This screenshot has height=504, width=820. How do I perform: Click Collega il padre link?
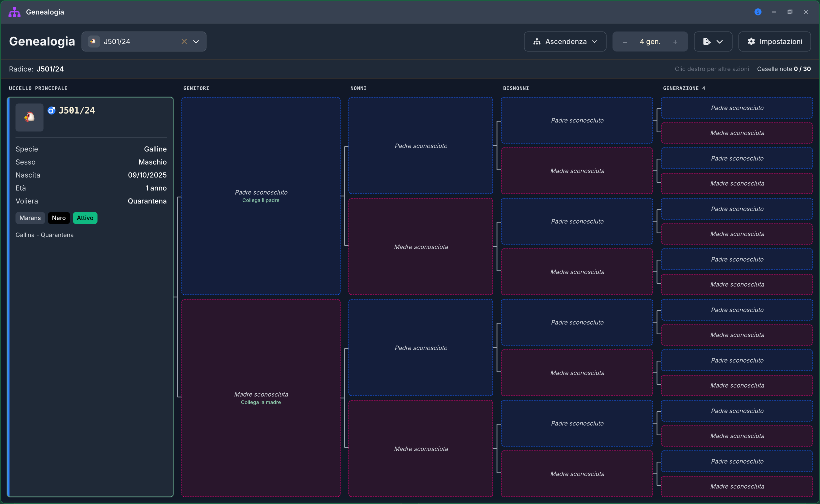coord(261,200)
